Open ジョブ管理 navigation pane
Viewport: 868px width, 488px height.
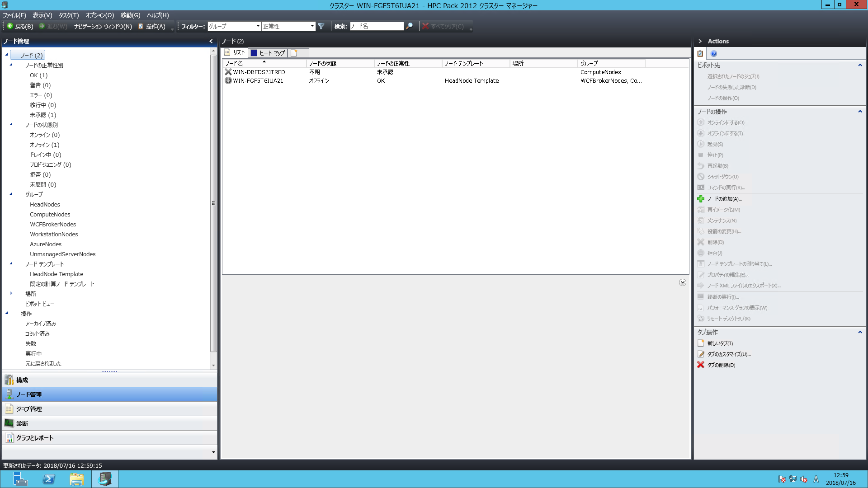pyautogui.click(x=29, y=409)
